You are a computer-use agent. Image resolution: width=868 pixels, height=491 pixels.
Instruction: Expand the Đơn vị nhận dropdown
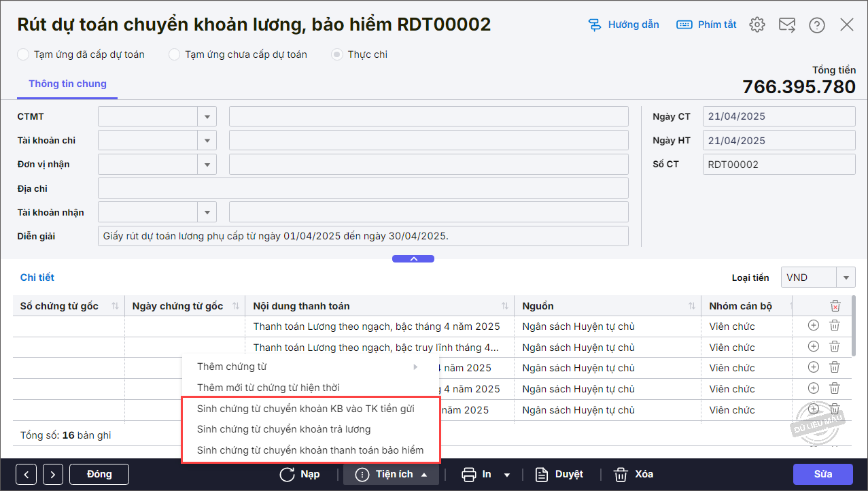(x=207, y=164)
